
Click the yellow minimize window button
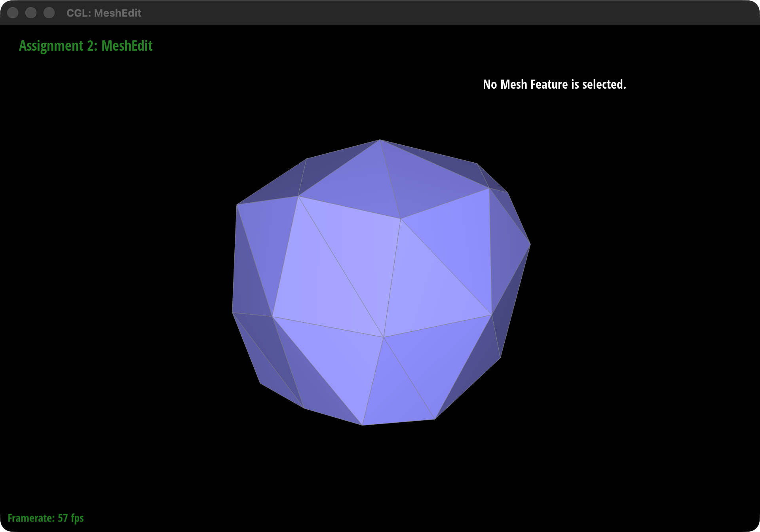[30, 13]
